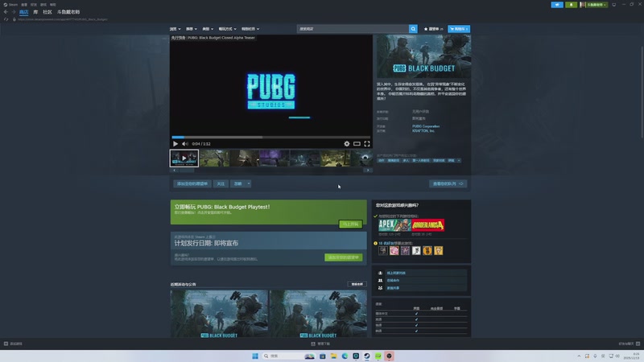This screenshot has height=362, width=644.
Task: Open the Wishlist link with star
Action: pyautogui.click(x=433, y=29)
